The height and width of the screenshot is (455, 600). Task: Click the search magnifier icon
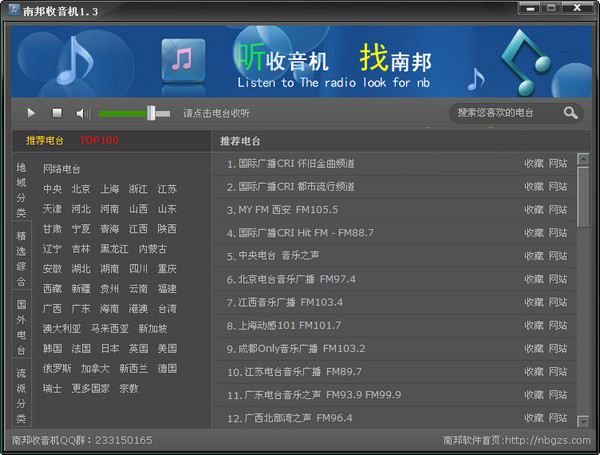[x=570, y=113]
